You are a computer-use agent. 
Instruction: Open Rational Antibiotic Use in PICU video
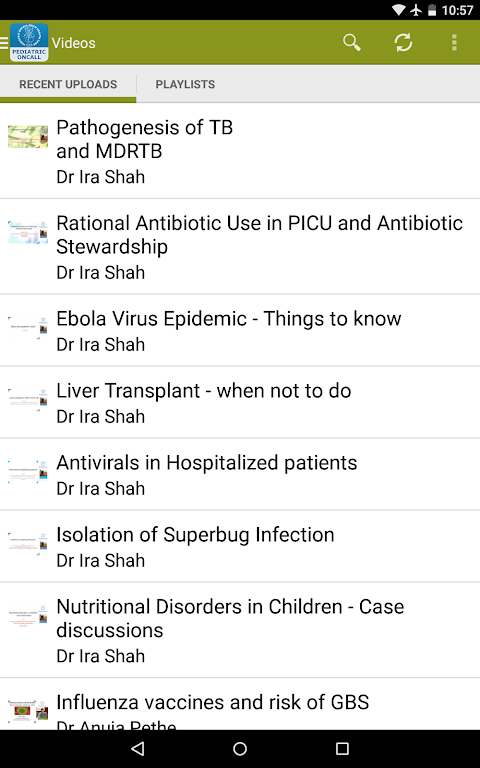click(240, 246)
